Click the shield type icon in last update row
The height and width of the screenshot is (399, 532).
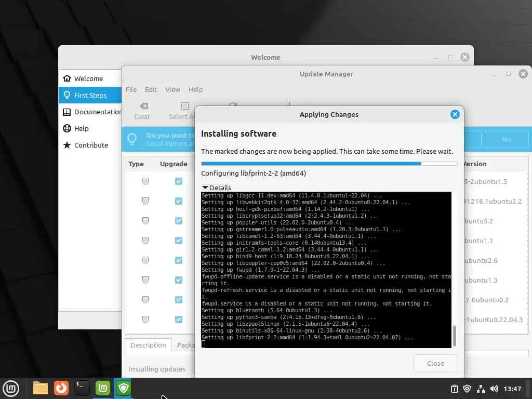click(145, 320)
